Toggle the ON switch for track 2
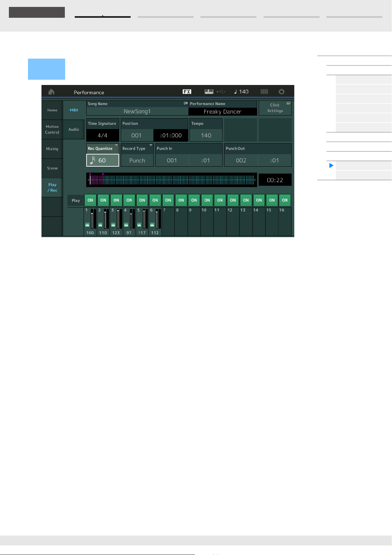Screen dimensions: 392x555 [x=103, y=200]
